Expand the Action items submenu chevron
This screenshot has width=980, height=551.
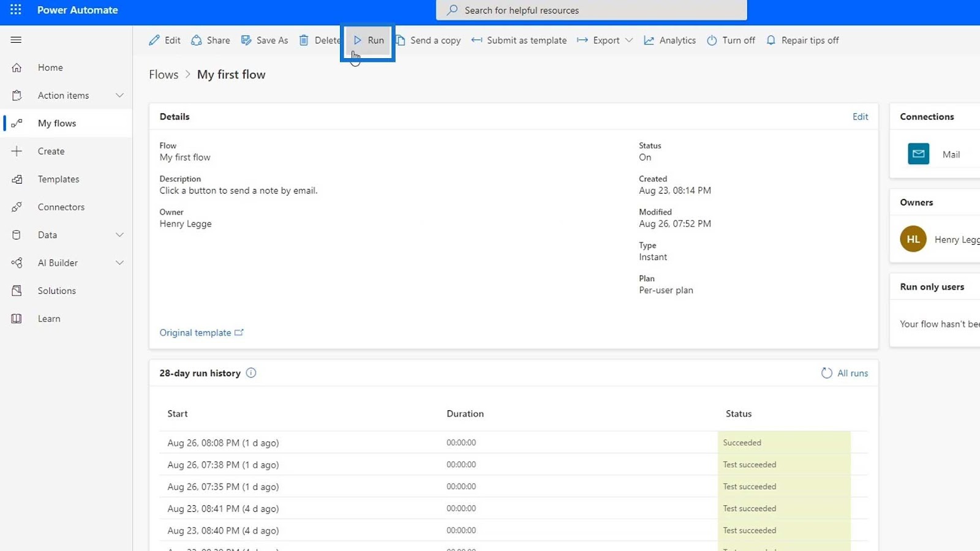[x=120, y=96]
